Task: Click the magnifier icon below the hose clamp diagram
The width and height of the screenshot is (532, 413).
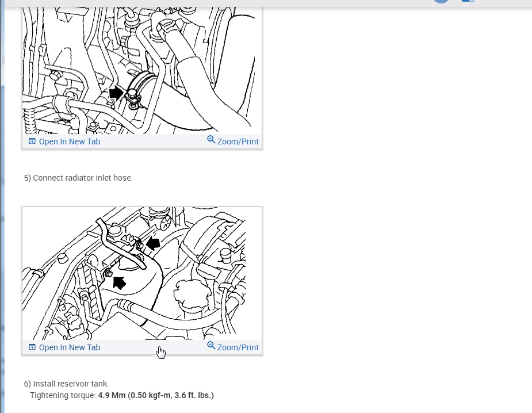Action: click(x=211, y=139)
